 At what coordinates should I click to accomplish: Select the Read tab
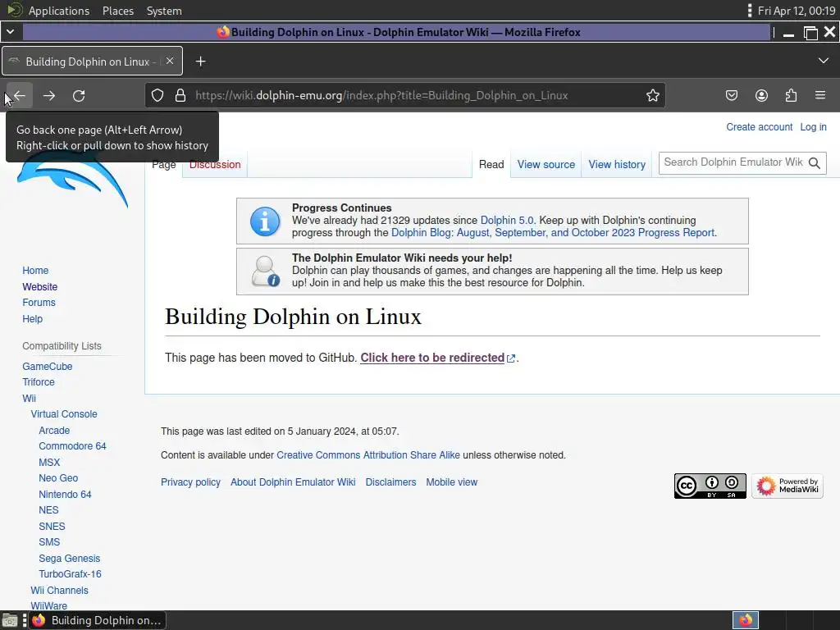[x=491, y=164]
